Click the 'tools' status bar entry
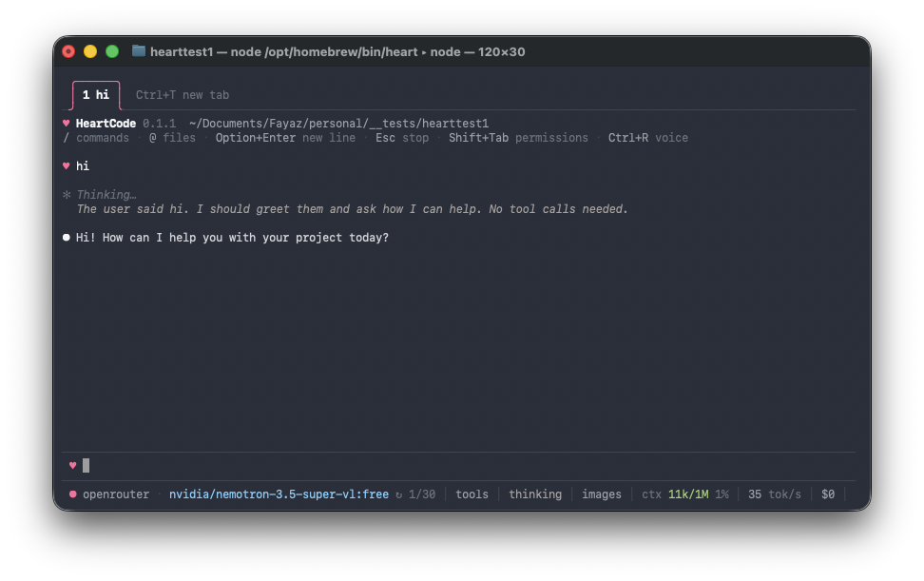This screenshot has height=581, width=924. click(472, 494)
